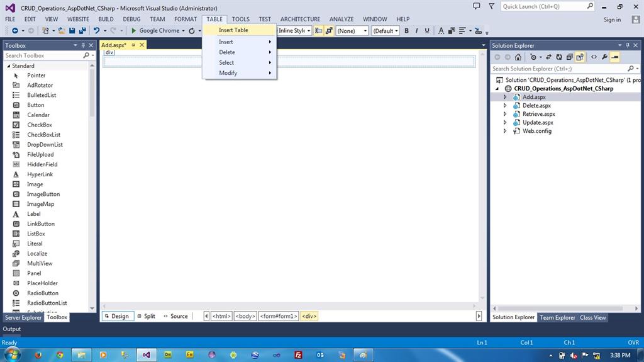Click the Undo arrow icon
This screenshot has width=644, height=362.
click(x=96, y=31)
